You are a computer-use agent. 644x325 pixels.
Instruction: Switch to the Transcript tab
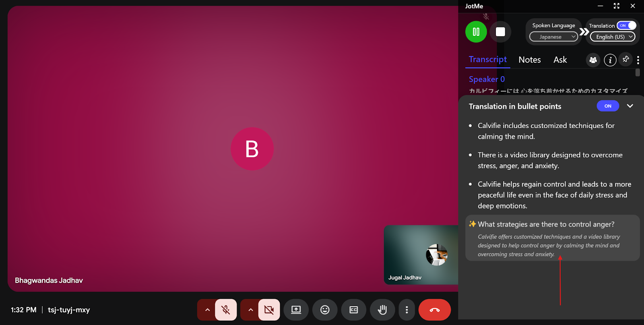coord(488,60)
